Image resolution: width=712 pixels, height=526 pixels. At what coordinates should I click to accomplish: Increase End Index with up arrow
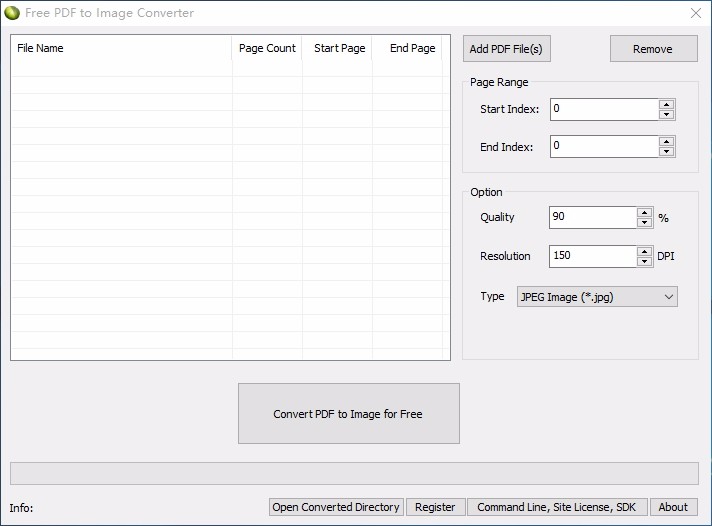click(666, 142)
